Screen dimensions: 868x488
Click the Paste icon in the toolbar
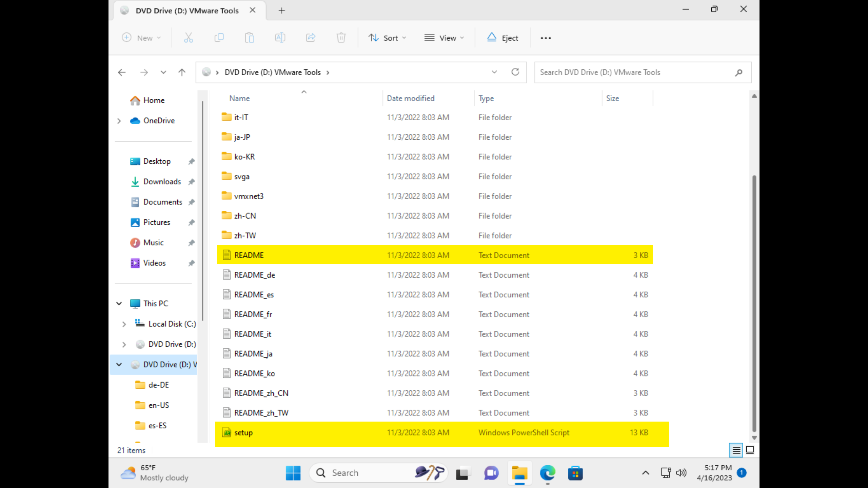pos(250,38)
